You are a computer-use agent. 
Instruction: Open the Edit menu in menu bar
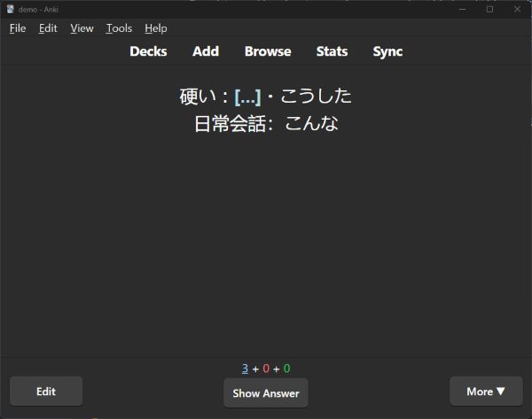tap(48, 28)
